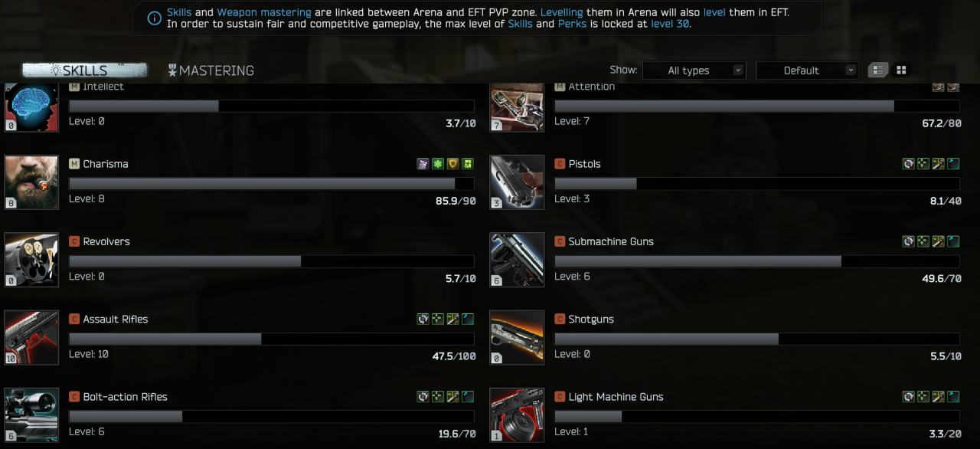The image size is (980, 449).
Task: Open the Default sort dropdown
Action: pyautogui.click(x=807, y=70)
